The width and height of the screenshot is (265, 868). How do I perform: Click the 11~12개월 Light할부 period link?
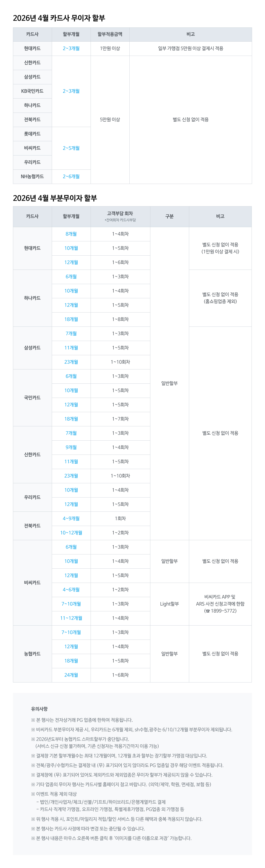tap(71, 618)
